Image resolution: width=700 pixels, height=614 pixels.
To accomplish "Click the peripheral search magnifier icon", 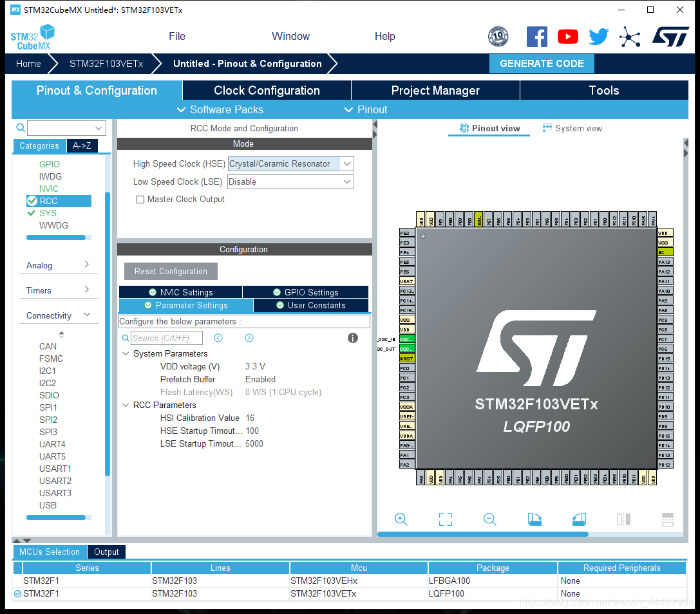I will click(x=21, y=128).
